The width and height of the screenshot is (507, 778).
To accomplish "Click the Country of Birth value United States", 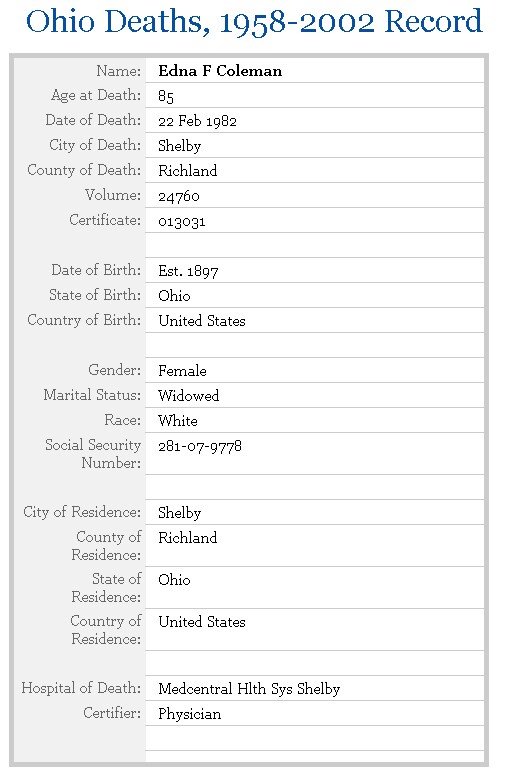I will click(202, 321).
